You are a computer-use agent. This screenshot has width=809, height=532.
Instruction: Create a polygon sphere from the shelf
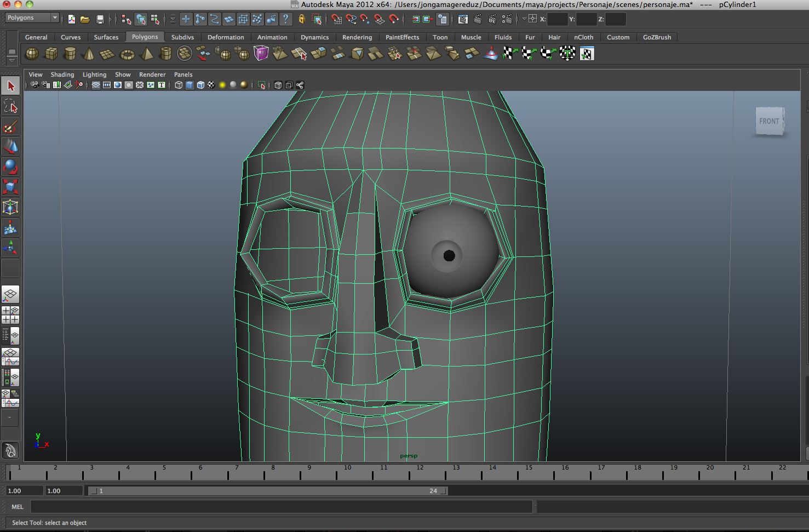[32, 54]
